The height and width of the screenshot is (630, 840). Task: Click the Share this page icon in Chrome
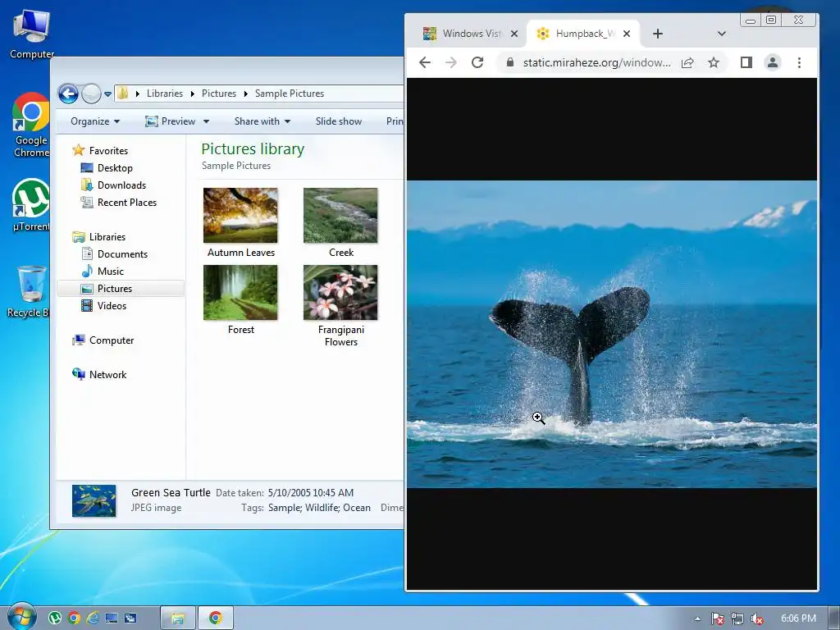(687, 62)
